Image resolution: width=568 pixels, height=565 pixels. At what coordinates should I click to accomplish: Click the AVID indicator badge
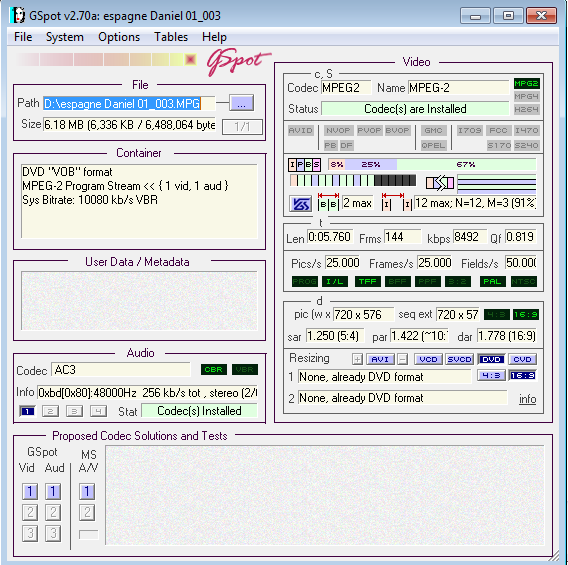tap(301, 130)
